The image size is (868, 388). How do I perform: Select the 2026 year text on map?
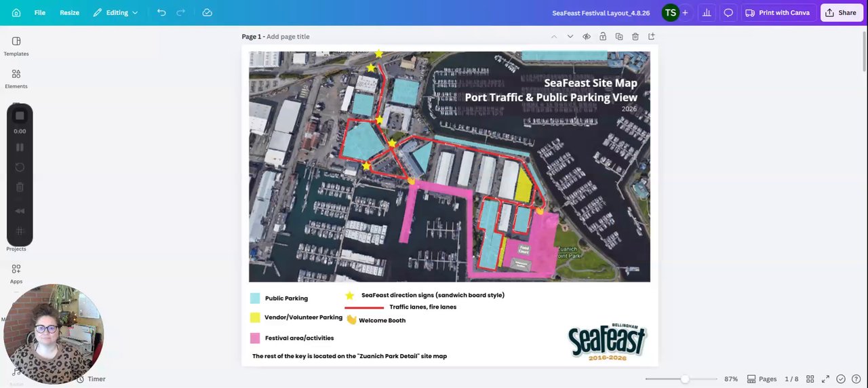point(629,109)
